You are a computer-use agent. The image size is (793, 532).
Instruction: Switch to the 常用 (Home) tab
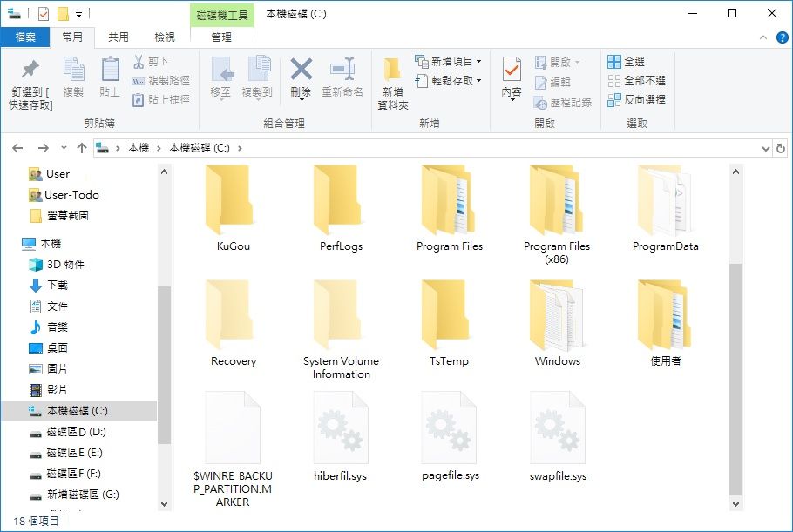click(x=72, y=37)
